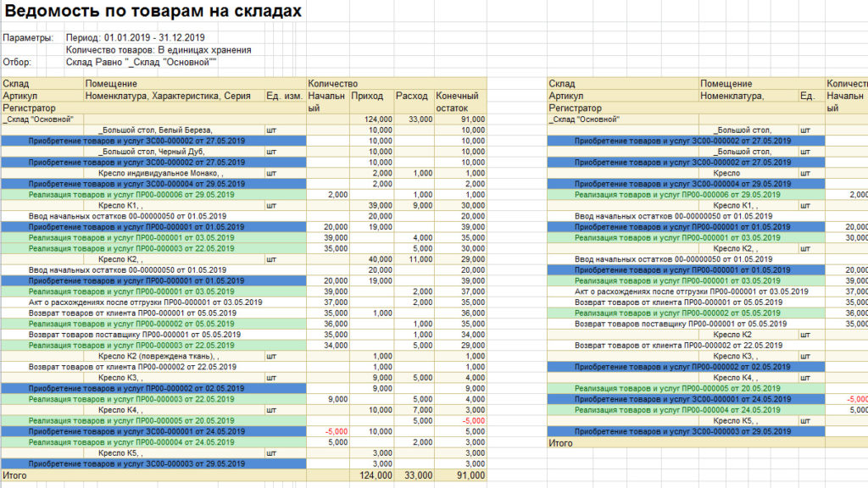Select left table's group row "_Склад Основной"
The image size is (868, 488).
click(x=42, y=119)
